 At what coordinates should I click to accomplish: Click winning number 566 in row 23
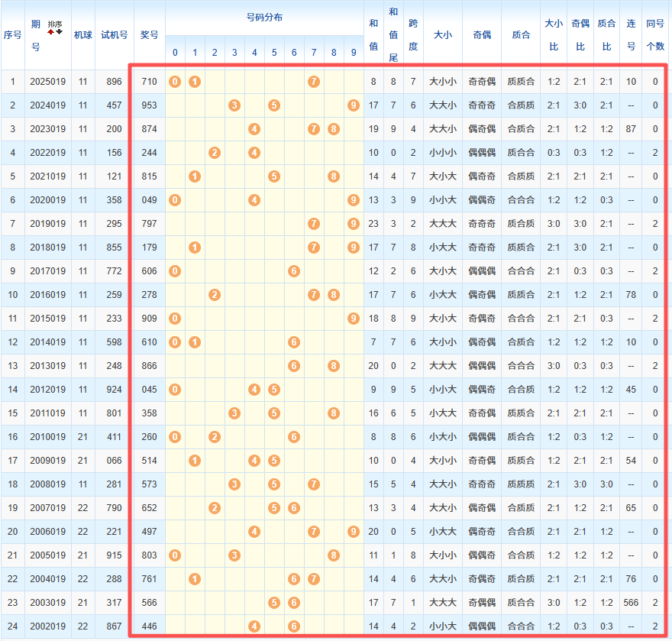tap(149, 603)
